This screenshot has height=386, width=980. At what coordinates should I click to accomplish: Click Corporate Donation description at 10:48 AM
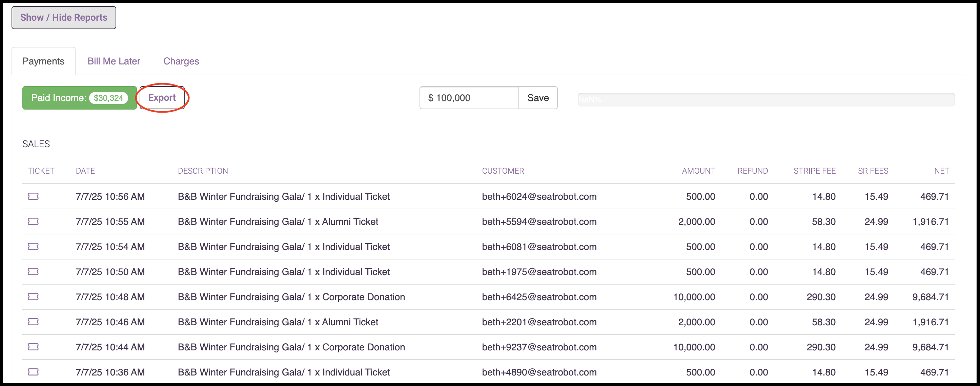(x=291, y=297)
